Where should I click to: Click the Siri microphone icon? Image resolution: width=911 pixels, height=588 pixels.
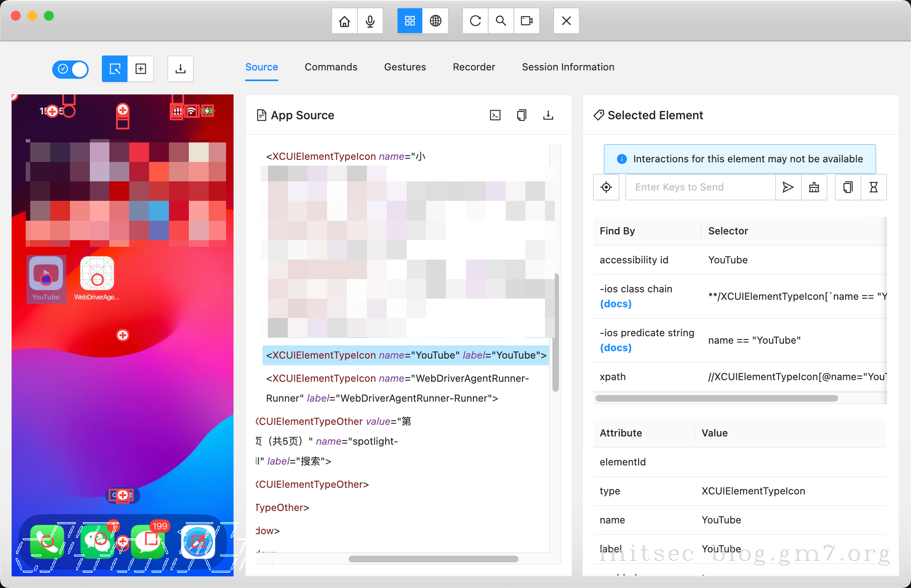[370, 21]
